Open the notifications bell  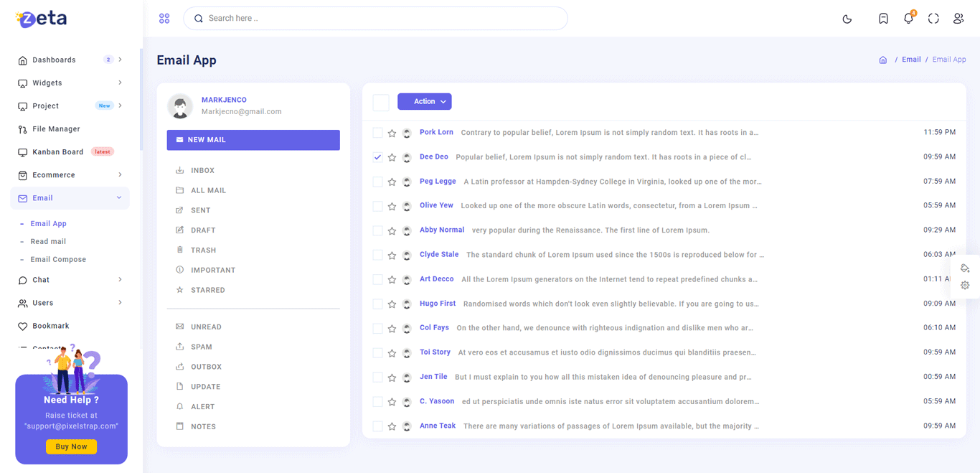tap(908, 19)
